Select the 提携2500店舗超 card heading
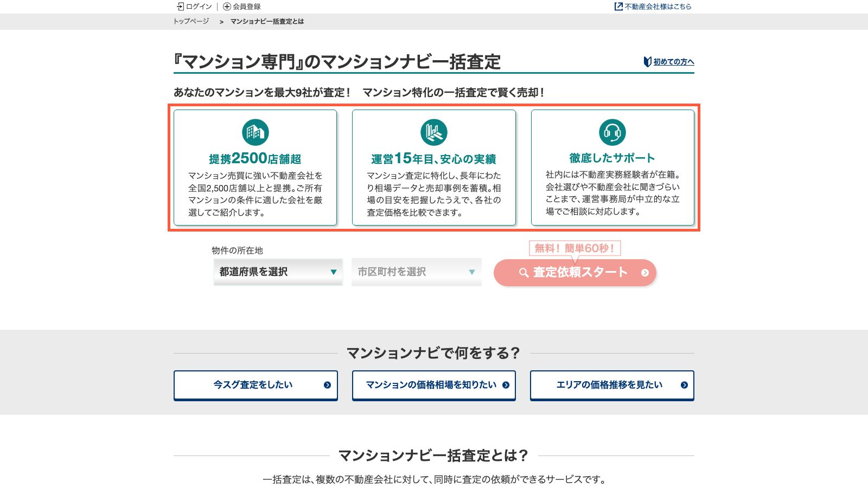 tap(256, 158)
